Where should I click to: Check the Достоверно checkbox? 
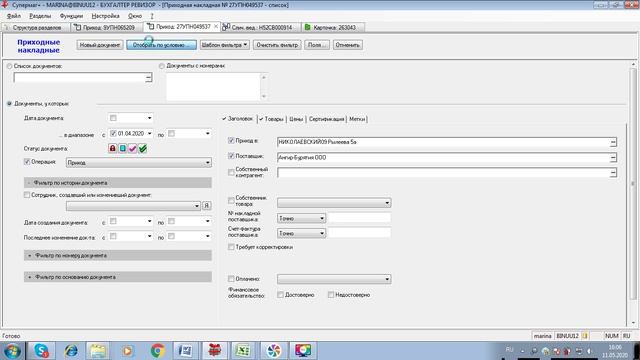point(280,295)
